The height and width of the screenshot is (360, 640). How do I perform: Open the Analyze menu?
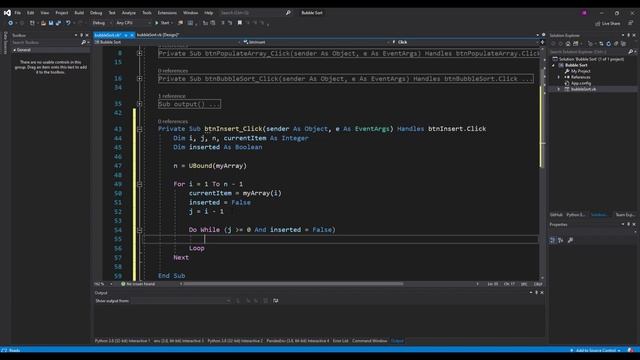click(x=129, y=13)
